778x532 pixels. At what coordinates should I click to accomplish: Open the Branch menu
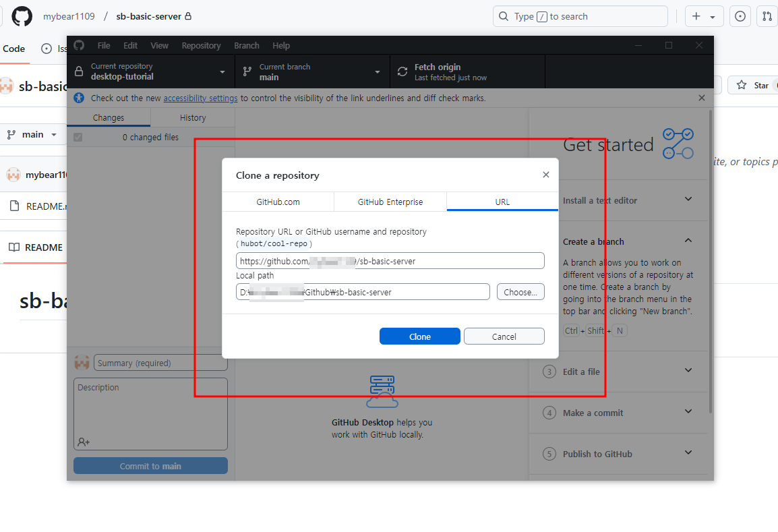tap(247, 45)
